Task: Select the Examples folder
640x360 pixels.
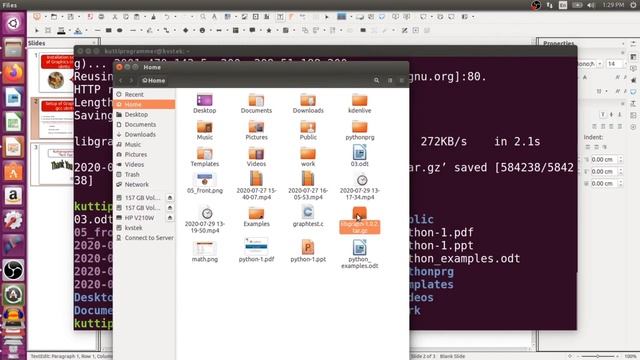Action: (256, 217)
